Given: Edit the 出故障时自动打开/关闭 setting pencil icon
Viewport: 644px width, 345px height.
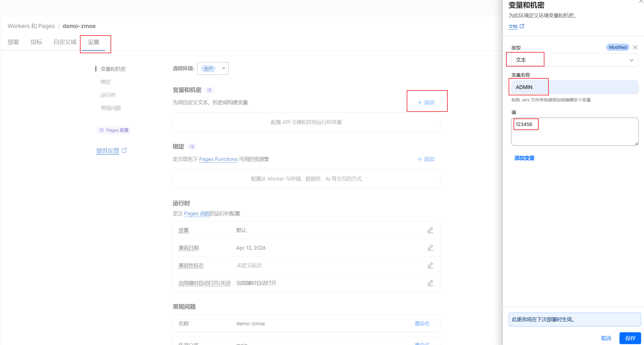Looking at the screenshot, I should (430, 283).
